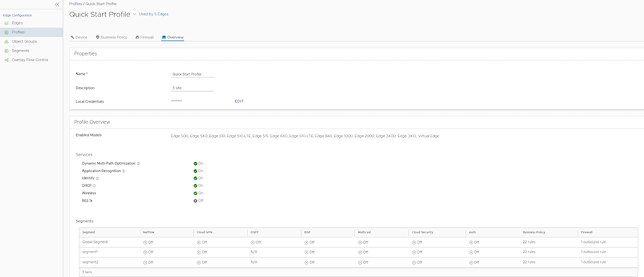The height and width of the screenshot is (277, 644).
Task: Open Overlay Flow Control in sidebar
Action: 30,59
